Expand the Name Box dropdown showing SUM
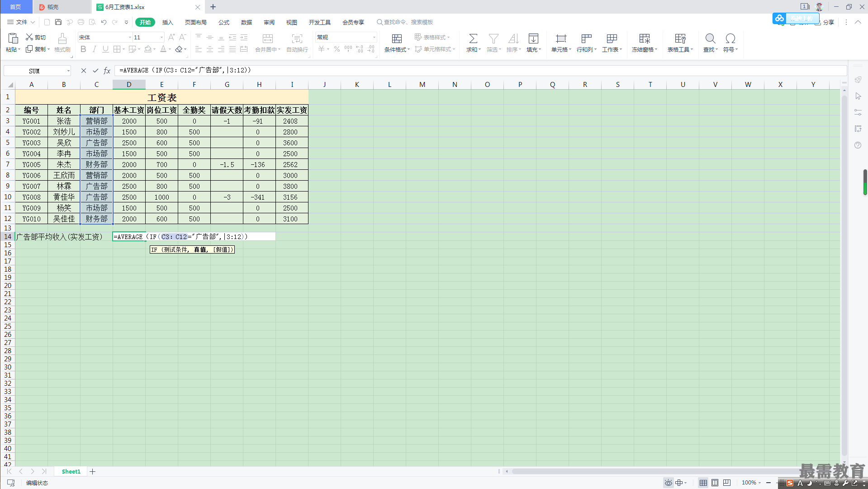868x489 pixels. (68, 71)
